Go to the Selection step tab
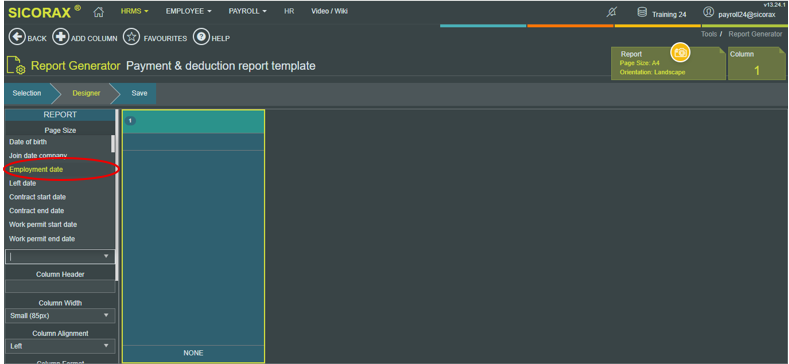789x364 pixels. pyautogui.click(x=27, y=94)
